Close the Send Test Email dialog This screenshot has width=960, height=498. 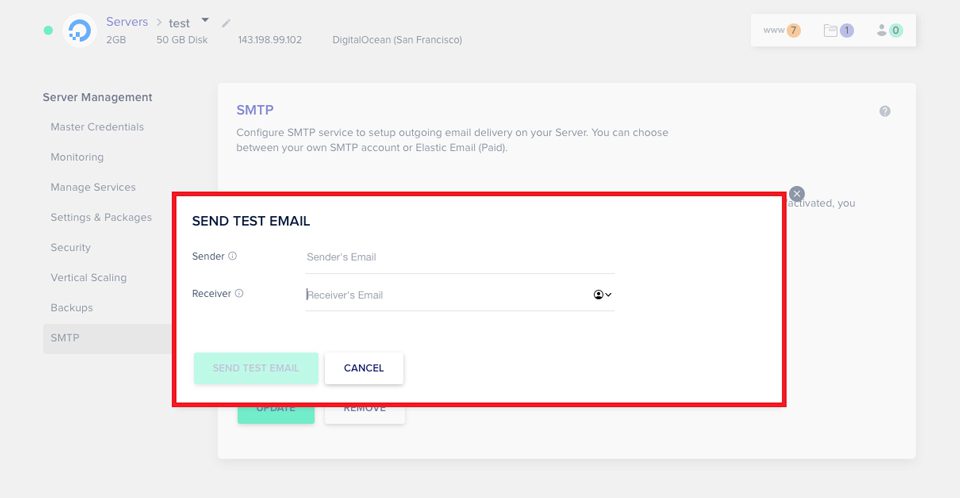point(797,194)
